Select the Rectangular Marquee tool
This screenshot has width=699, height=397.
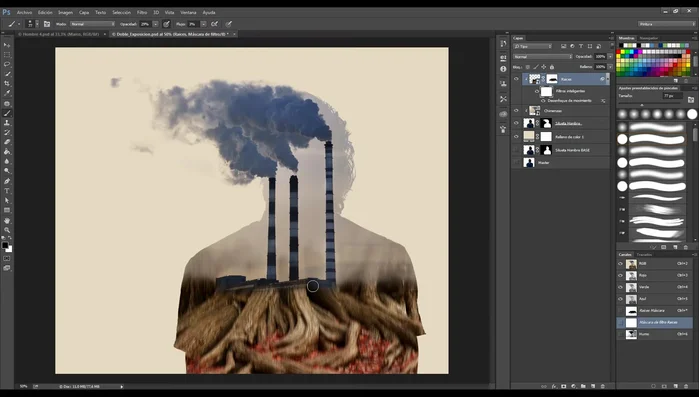tap(7, 55)
